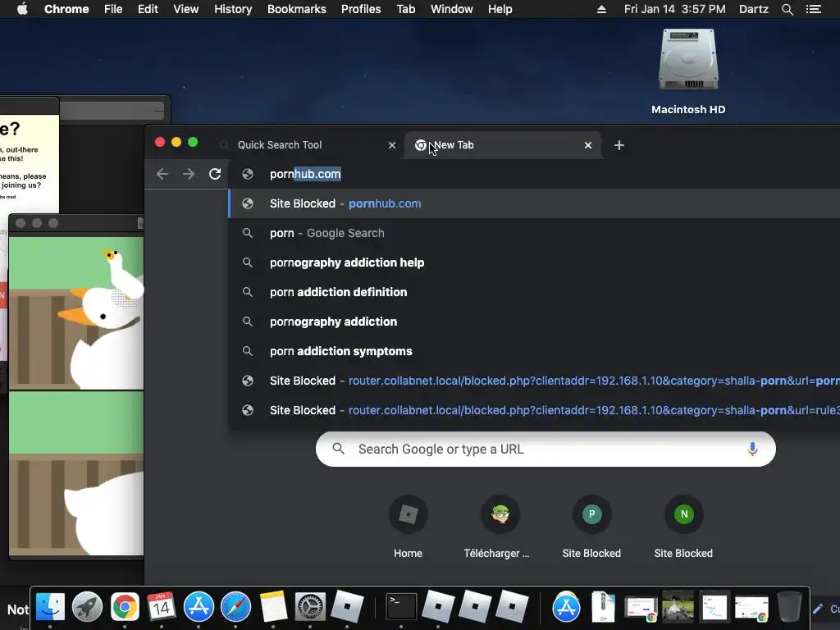This screenshot has width=840, height=630.
Task: Open the ZIP archive in dock
Action: pyautogui.click(x=603, y=607)
